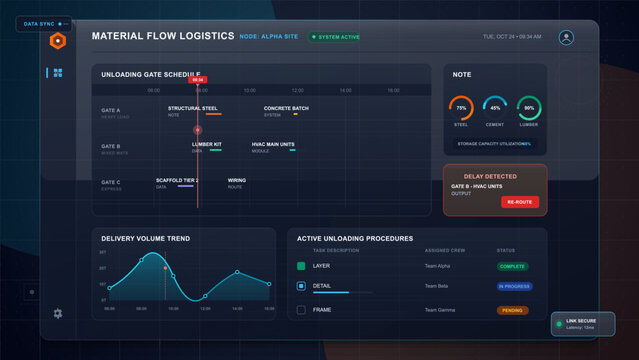The height and width of the screenshot is (360, 639).
Task: Open the dashboard grid icon in sidebar
Action: (x=58, y=73)
